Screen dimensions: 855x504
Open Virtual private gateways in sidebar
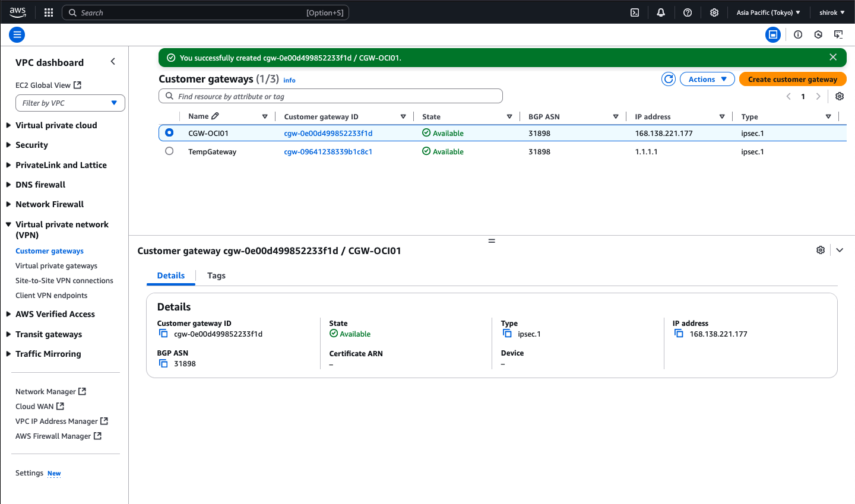[56, 266]
